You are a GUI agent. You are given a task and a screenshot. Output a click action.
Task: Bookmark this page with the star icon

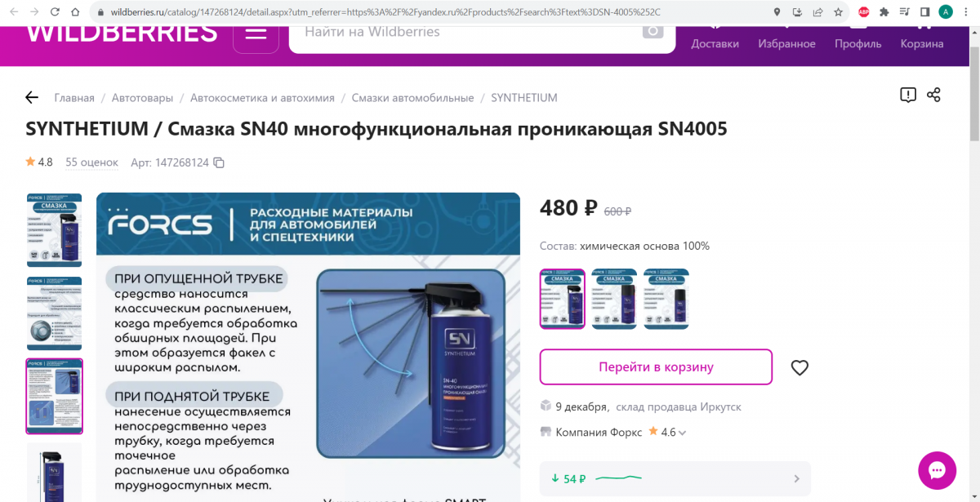pyautogui.click(x=838, y=12)
